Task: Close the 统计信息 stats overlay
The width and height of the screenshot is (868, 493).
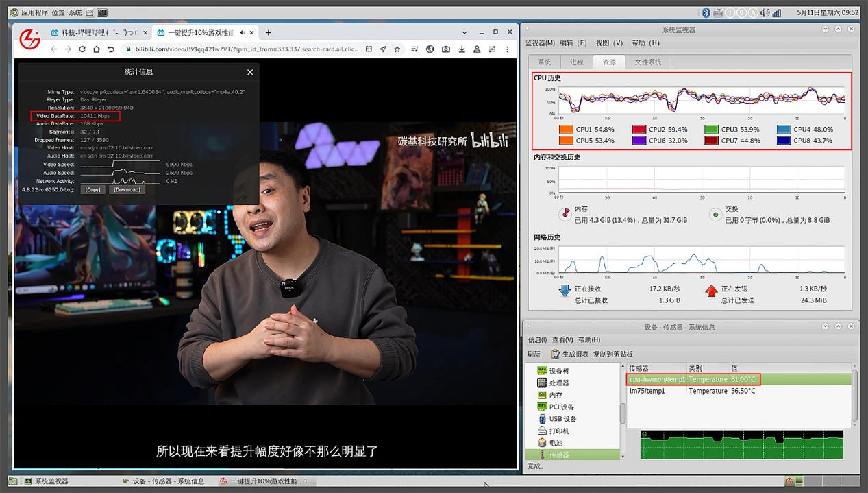Action: 250,72
